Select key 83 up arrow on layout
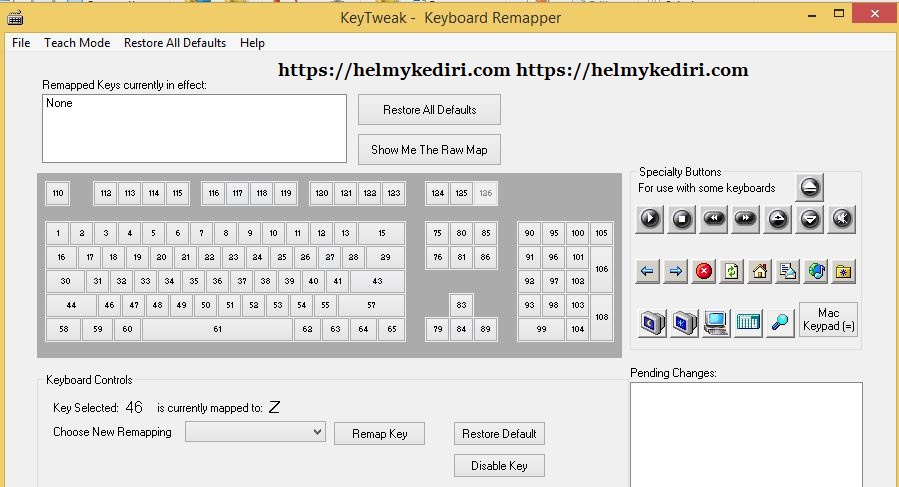Image resolution: width=899 pixels, height=487 pixels. tap(462, 305)
